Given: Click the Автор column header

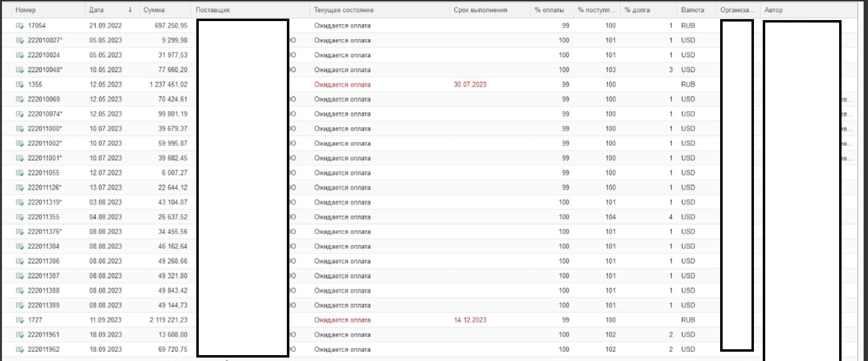Looking at the screenshot, I should [x=774, y=10].
